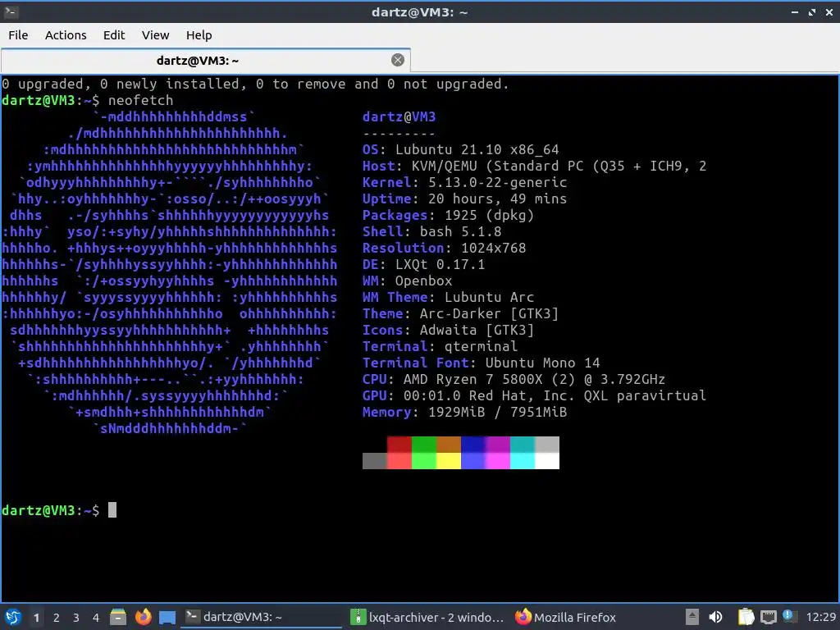Image resolution: width=840 pixels, height=630 pixels.
Task: Click the 'Terminal Font: Ubuntu Mono 14' line
Action: [x=481, y=363]
